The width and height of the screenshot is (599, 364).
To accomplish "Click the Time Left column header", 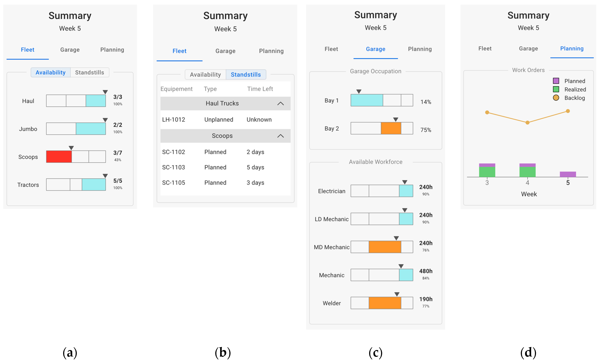I will coord(260,89).
